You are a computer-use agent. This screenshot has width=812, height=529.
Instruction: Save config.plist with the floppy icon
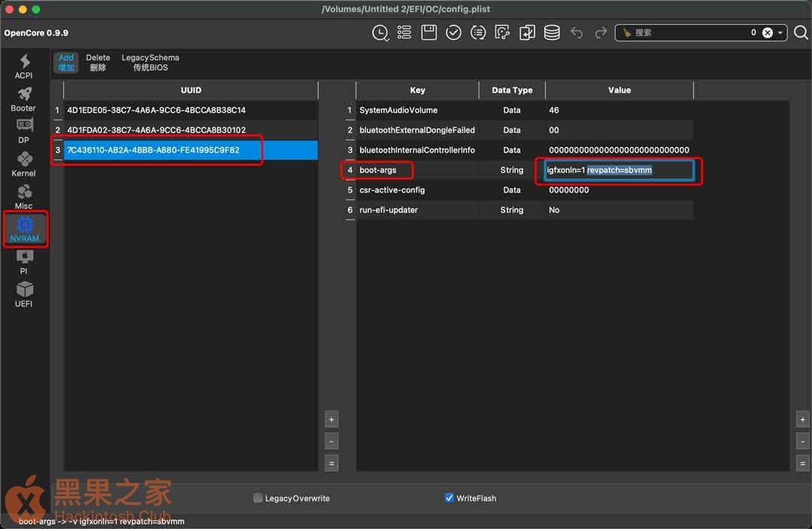pyautogui.click(x=429, y=32)
